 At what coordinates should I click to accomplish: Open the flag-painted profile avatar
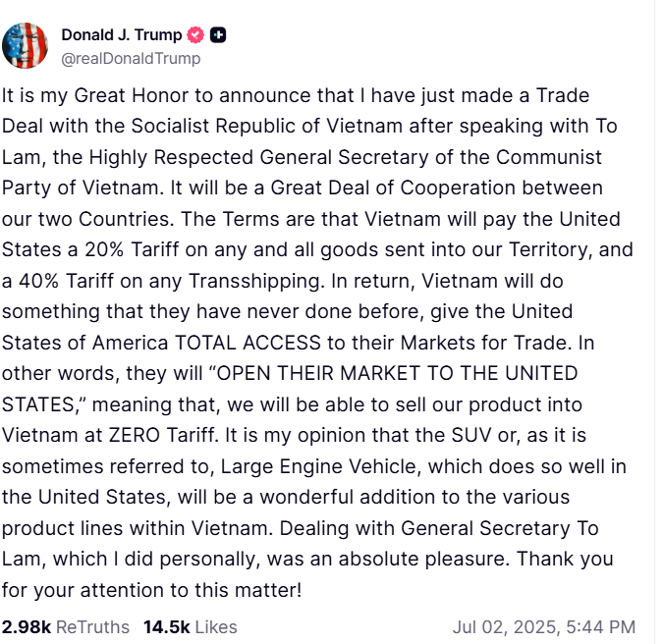[25, 45]
